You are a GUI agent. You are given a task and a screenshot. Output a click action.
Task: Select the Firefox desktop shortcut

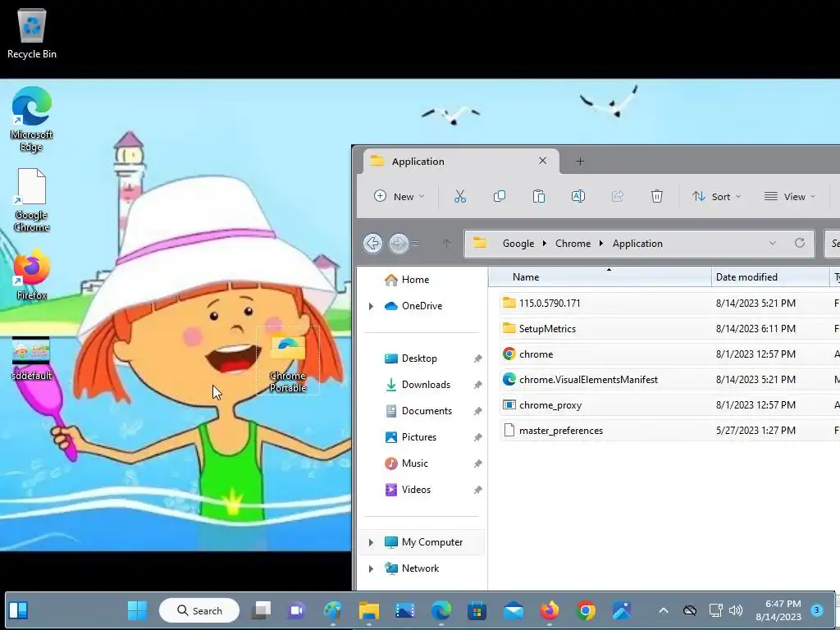[32, 274]
